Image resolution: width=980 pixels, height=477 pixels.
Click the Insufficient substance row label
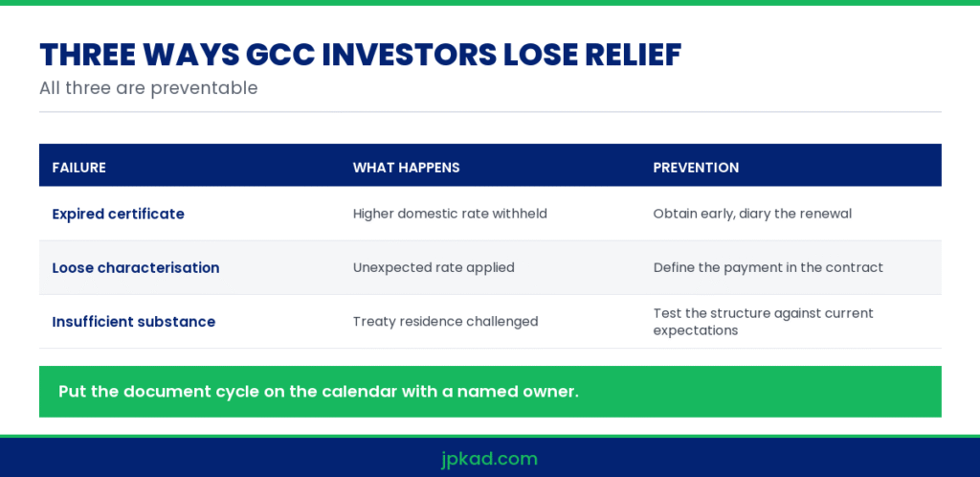click(134, 322)
